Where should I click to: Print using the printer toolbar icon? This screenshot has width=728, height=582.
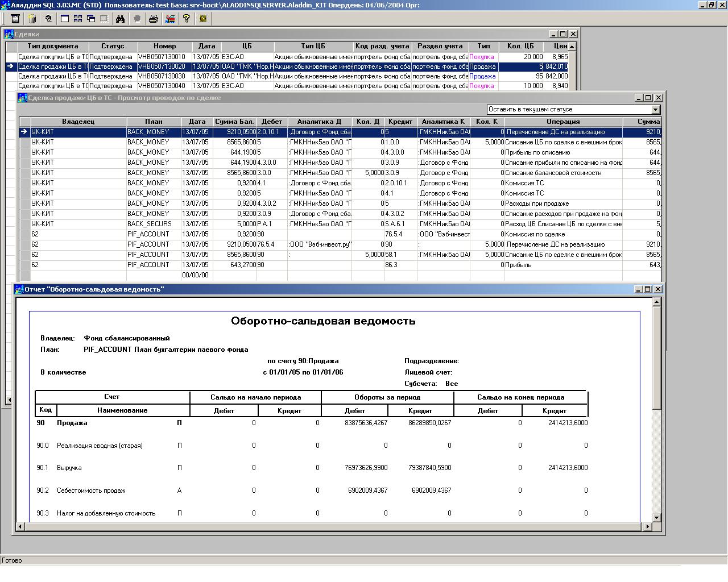point(153,19)
